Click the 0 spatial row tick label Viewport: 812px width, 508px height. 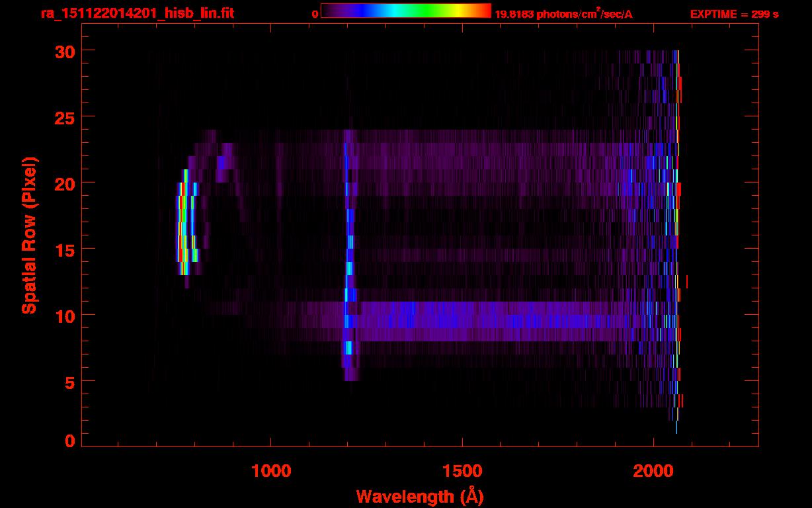coord(70,441)
